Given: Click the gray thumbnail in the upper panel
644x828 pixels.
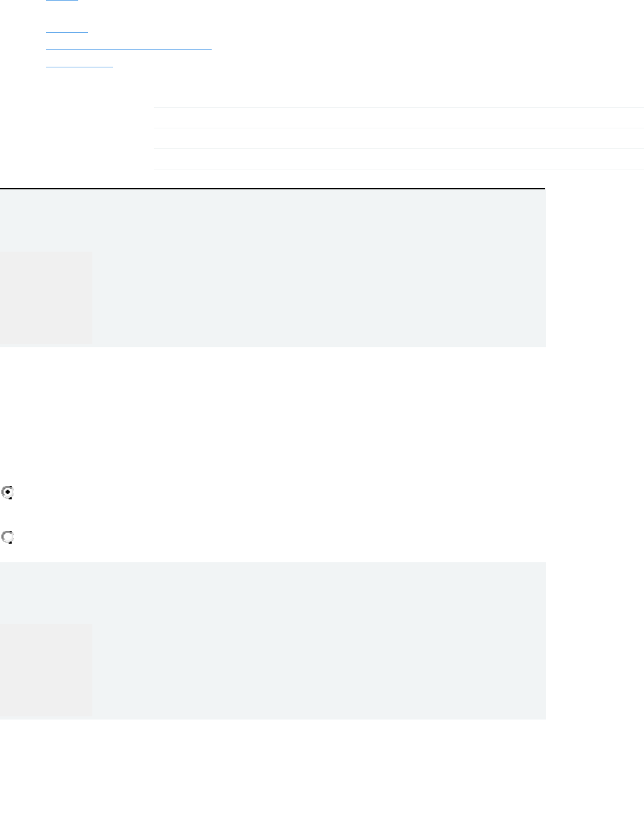Looking at the screenshot, I should [x=46, y=297].
